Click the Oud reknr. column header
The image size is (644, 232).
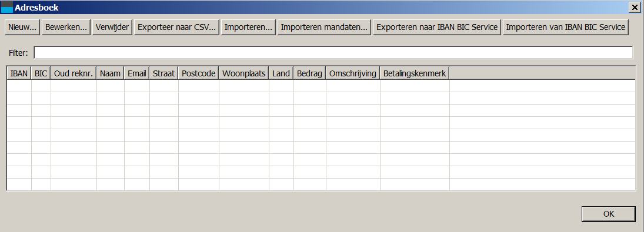pyautogui.click(x=74, y=73)
